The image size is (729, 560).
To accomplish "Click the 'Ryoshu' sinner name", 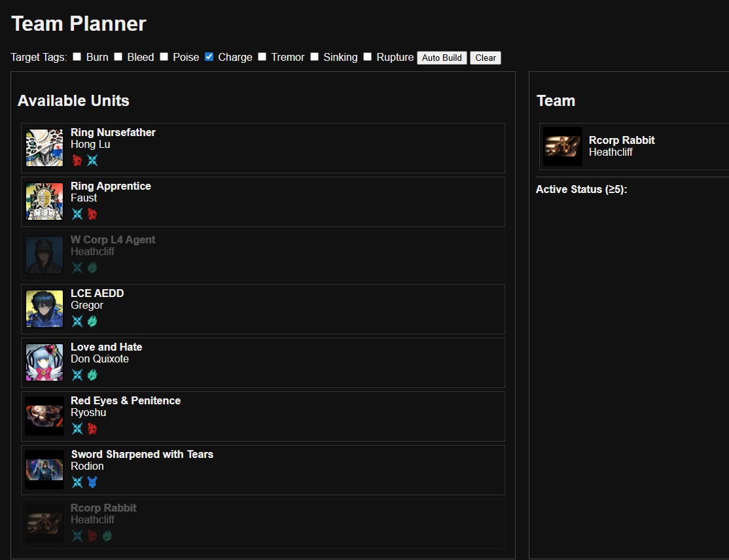I will (x=88, y=413).
